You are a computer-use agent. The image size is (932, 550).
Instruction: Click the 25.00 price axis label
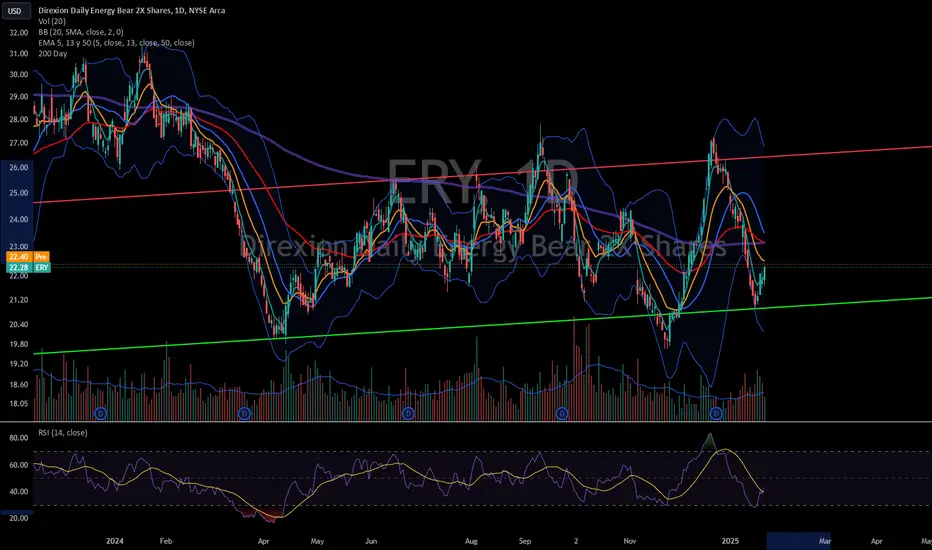coord(19,193)
